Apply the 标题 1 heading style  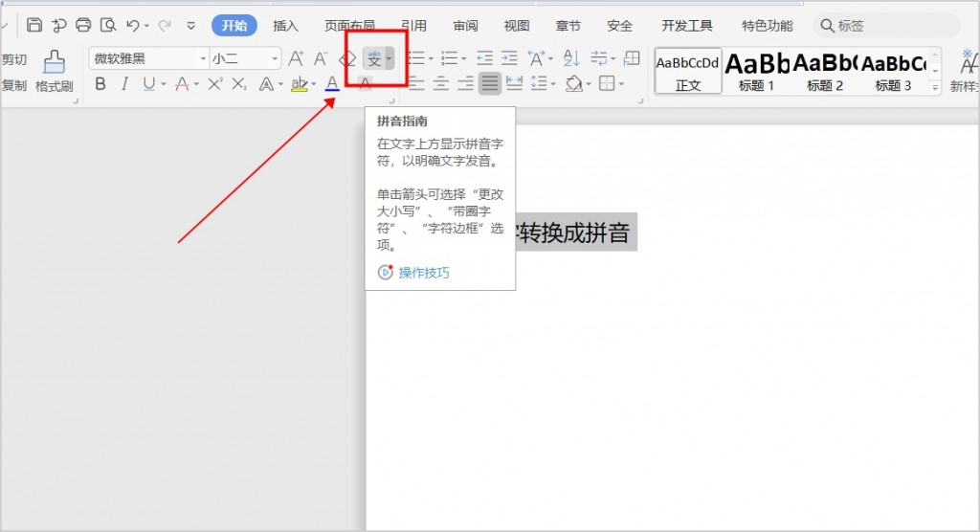pyautogui.click(x=756, y=72)
